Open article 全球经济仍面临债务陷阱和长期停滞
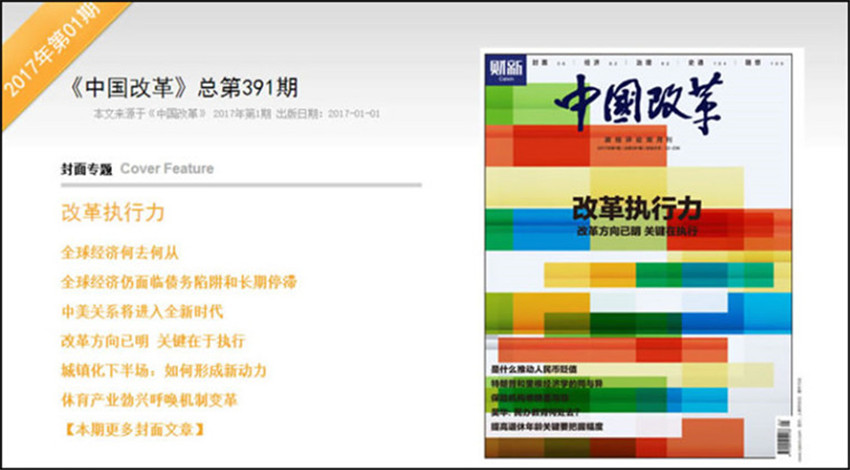Image resolution: width=850 pixels, height=470 pixels. [178, 282]
